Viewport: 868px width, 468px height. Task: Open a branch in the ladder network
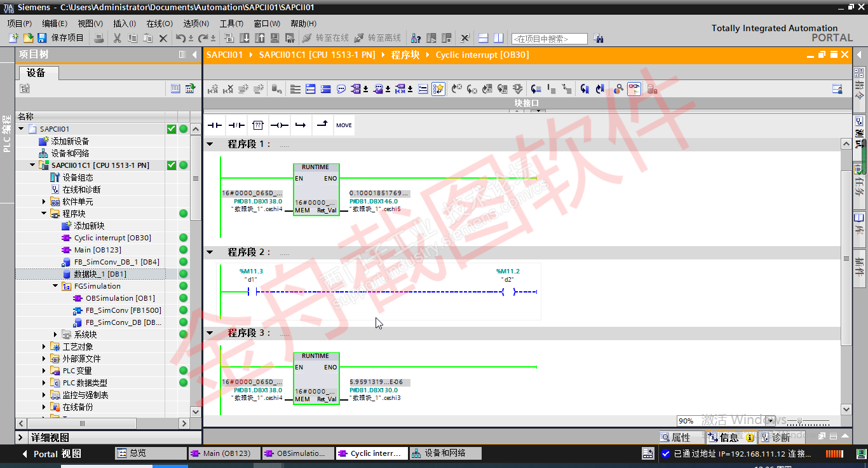click(301, 125)
